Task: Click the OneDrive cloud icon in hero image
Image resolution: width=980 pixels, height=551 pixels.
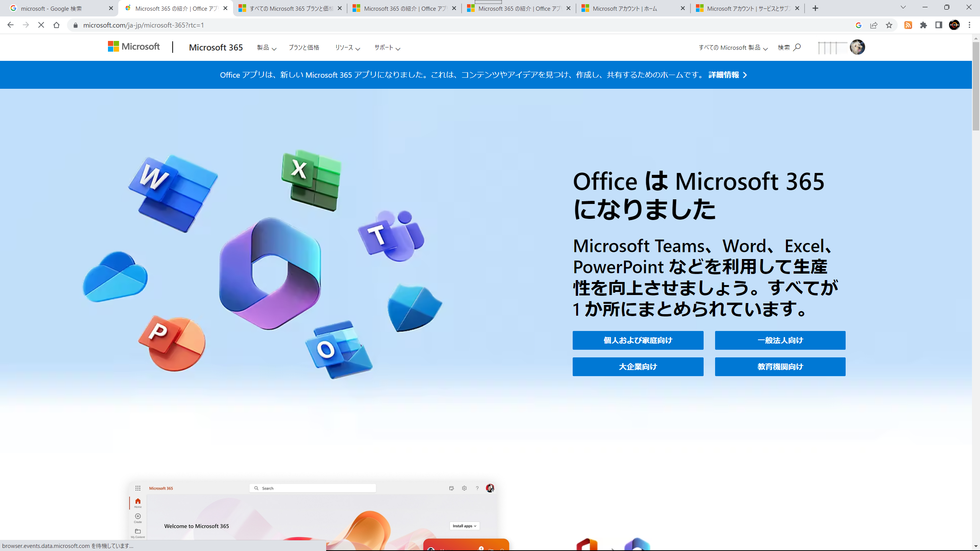Action: (x=115, y=276)
